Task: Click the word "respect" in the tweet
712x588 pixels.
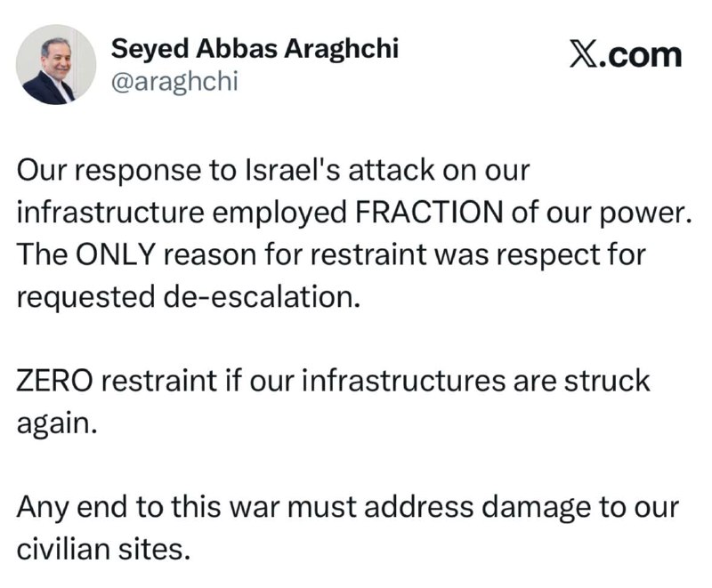Action: (539, 254)
